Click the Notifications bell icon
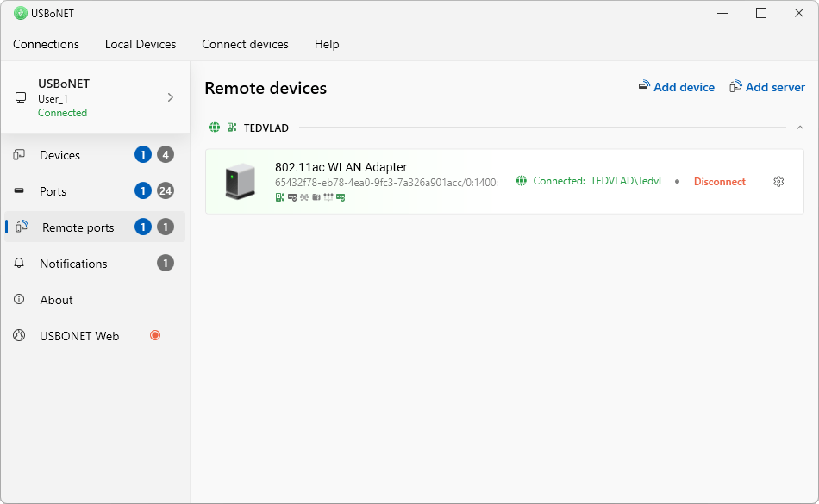Viewport: 819px width, 504px height. pyautogui.click(x=19, y=264)
